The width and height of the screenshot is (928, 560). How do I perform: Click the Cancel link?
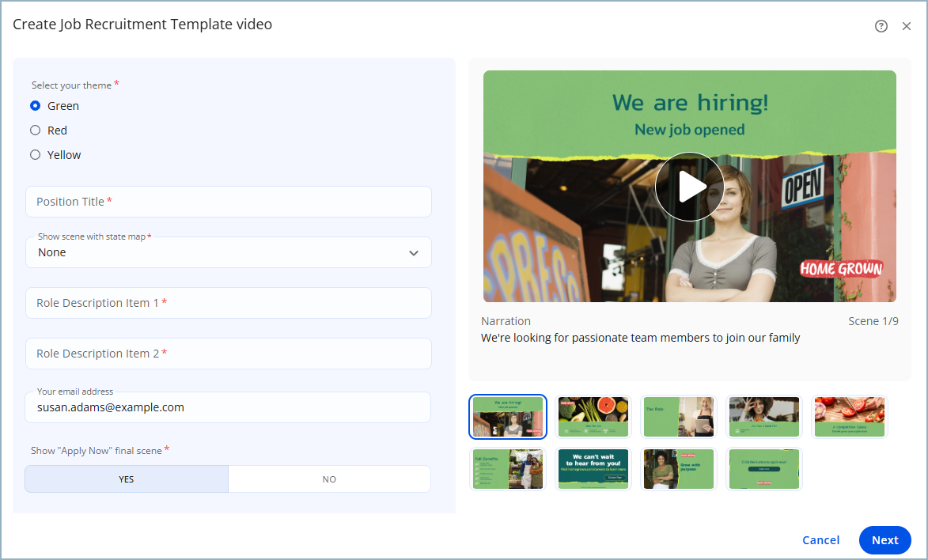[x=820, y=540]
